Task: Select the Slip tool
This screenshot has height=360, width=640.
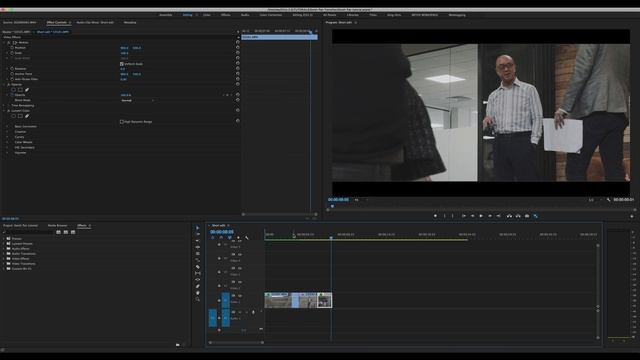Action: [x=198, y=273]
